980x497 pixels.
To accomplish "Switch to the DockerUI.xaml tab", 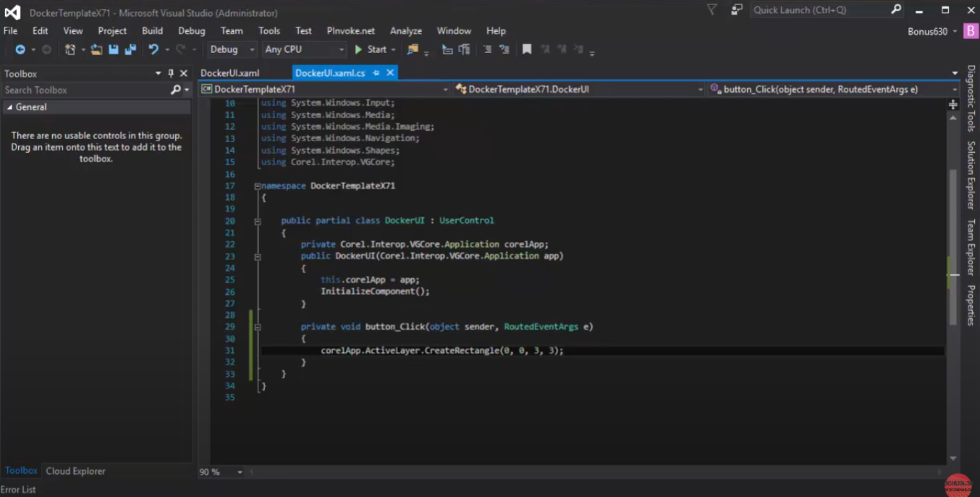I will pyautogui.click(x=229, y=73).
